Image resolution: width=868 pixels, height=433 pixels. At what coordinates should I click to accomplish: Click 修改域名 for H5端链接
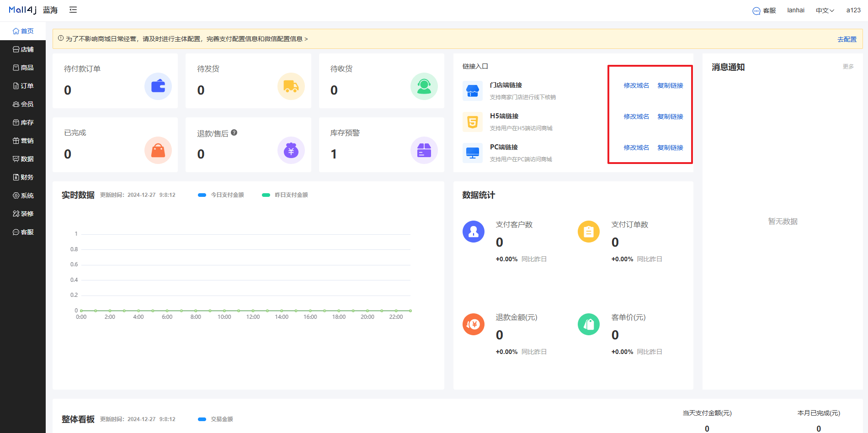[x=636, y=116]
